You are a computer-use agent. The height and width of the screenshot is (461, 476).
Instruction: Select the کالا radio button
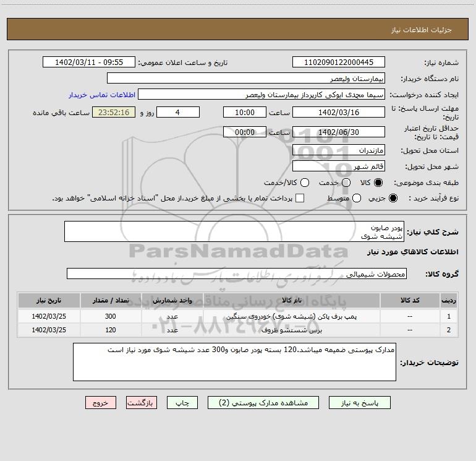pos(378,183)
